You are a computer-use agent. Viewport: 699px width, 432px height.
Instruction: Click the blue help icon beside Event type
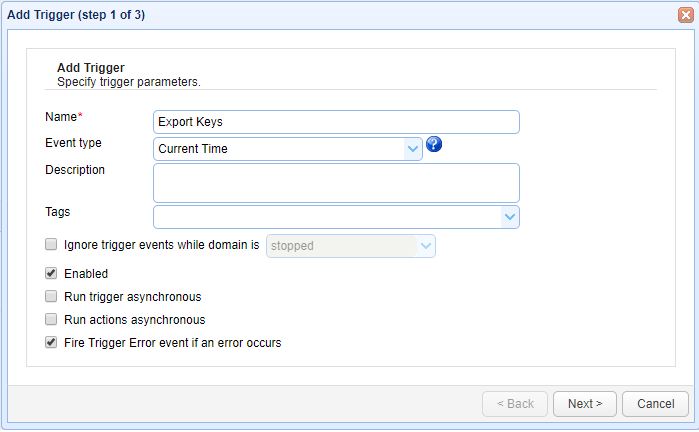coord(434,145)
